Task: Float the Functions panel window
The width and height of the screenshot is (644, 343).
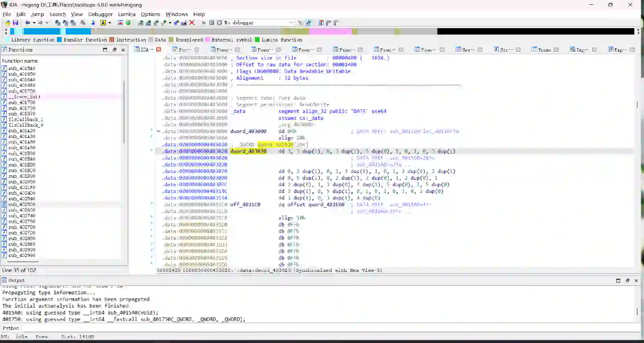Action: (x=114, y=50)
